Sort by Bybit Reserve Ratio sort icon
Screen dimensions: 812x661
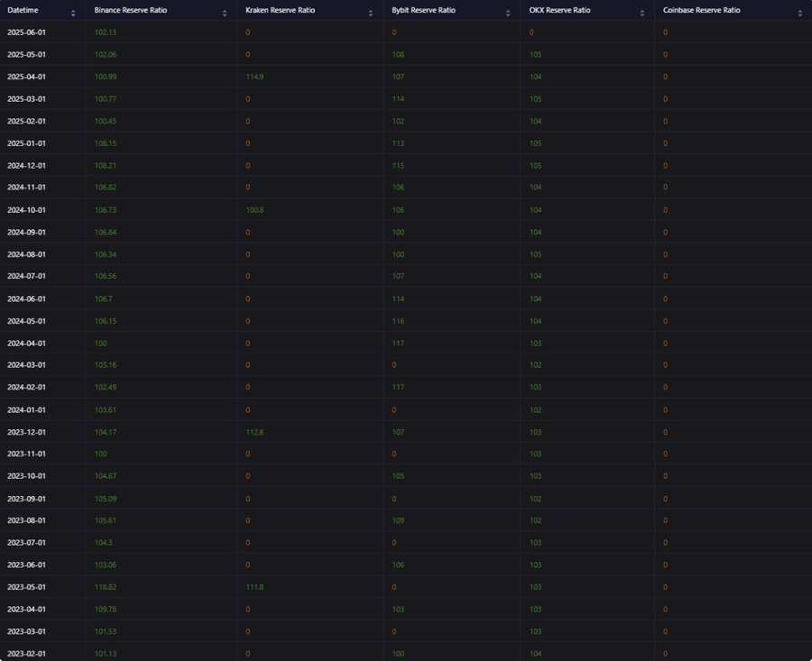(x=508, y=14)
